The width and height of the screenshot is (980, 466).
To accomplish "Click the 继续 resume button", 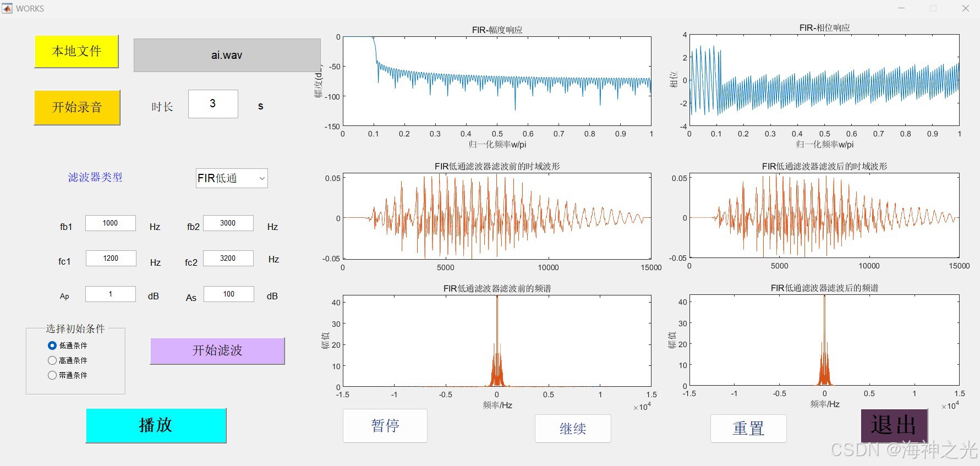I will [x=573, y=429].
